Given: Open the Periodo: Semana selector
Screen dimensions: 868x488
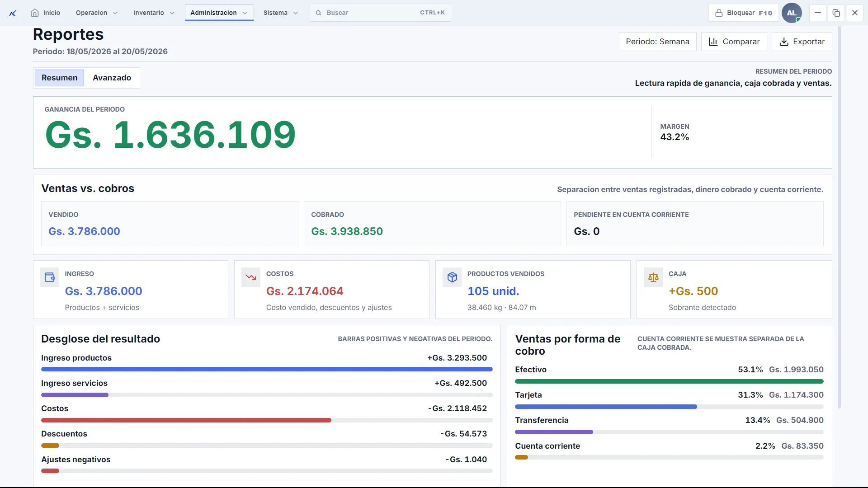Looking at the screenshot, I should pyautogui.click(x=657, y=42).
